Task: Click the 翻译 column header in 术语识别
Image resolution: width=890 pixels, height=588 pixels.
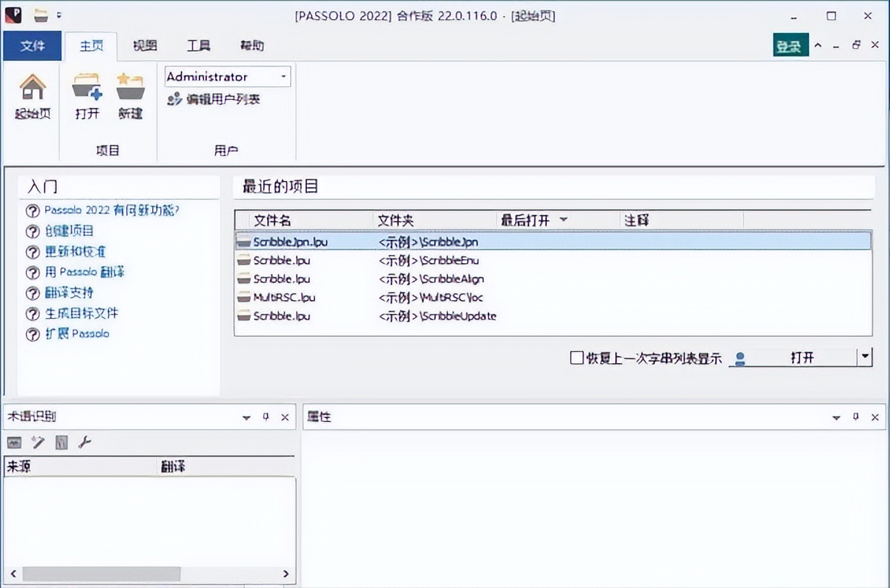Action: click(227, 467)
